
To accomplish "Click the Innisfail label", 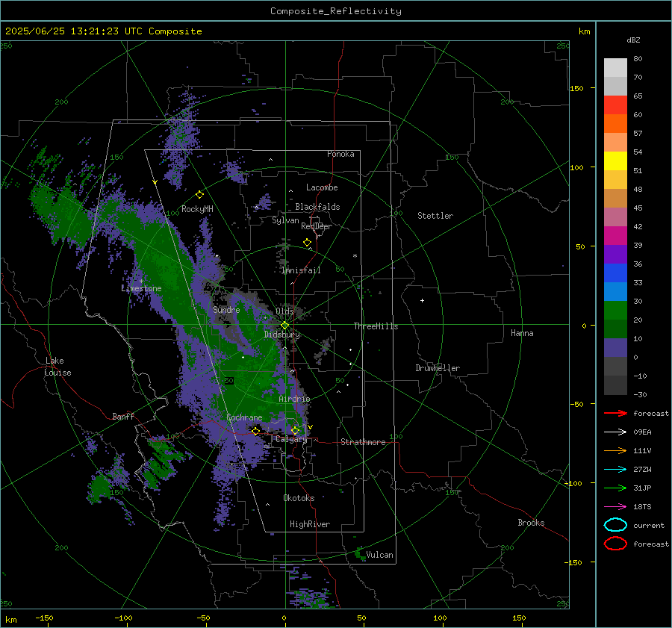I will (301, 270).
